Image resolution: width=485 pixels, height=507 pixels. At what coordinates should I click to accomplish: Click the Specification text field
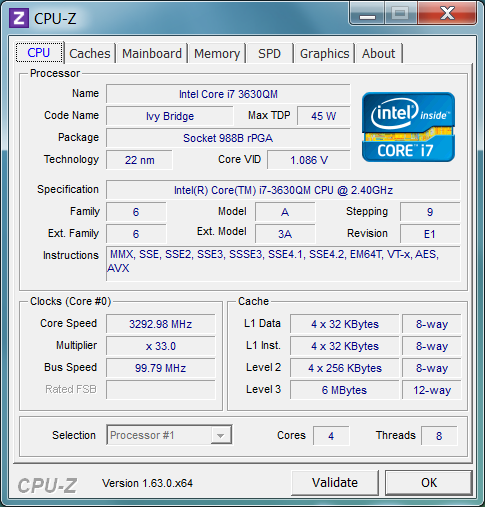[283, 190]
